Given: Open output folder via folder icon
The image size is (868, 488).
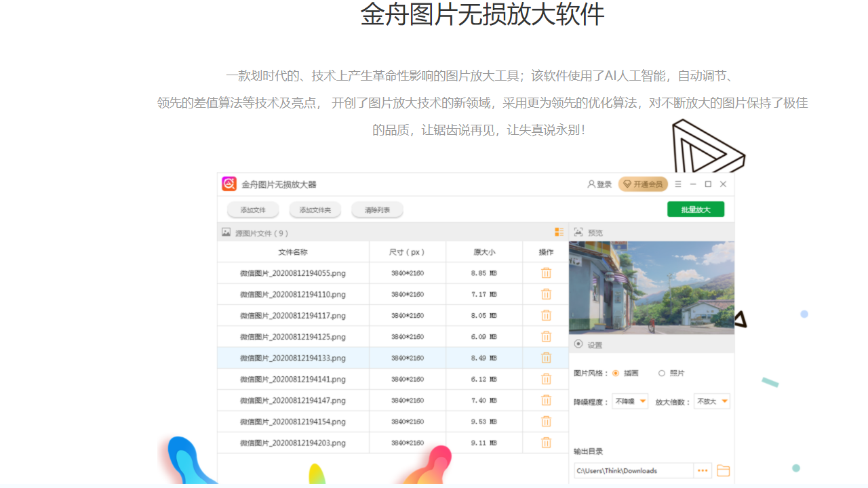Looking at the screenshot, I should [x=723, y=470].
